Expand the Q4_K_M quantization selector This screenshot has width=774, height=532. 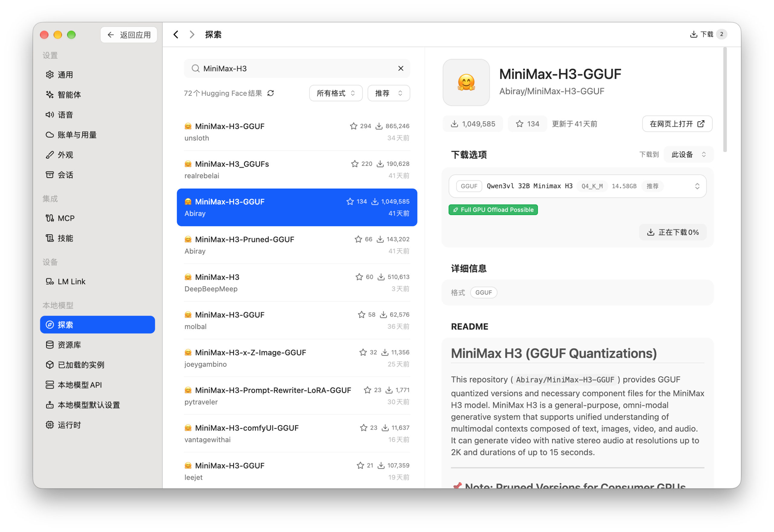[577, 186]
